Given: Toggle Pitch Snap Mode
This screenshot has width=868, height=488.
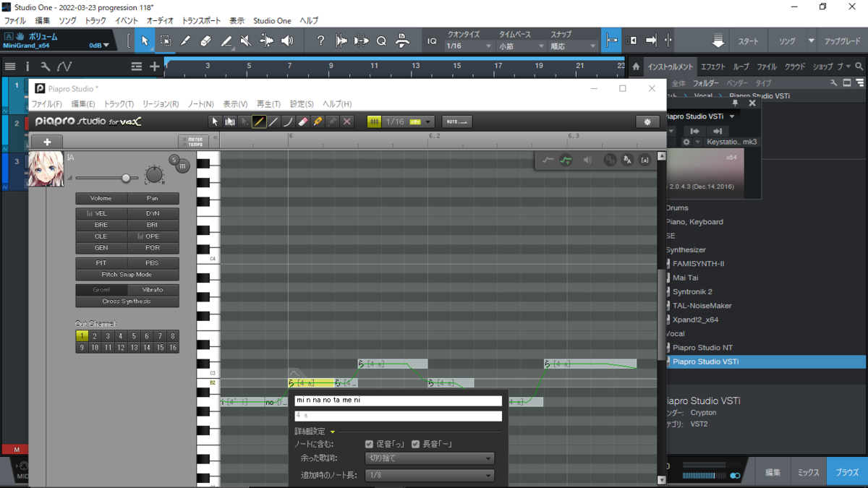Looking at the screenshot, I should click(127, 275).
